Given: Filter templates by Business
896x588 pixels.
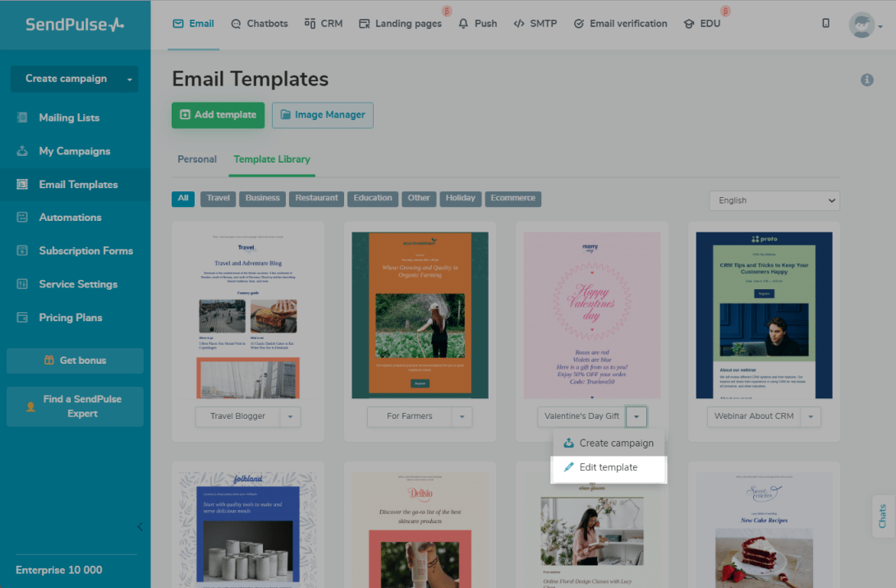Looking at the screenshot, I should click(262, 198).
